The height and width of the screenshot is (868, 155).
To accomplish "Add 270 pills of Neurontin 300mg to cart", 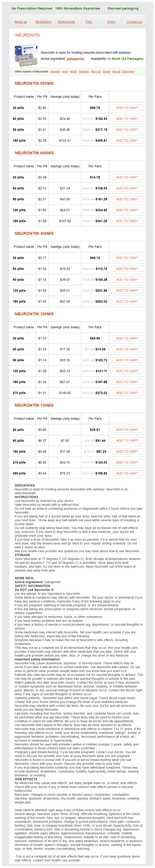I will point(127,393).
